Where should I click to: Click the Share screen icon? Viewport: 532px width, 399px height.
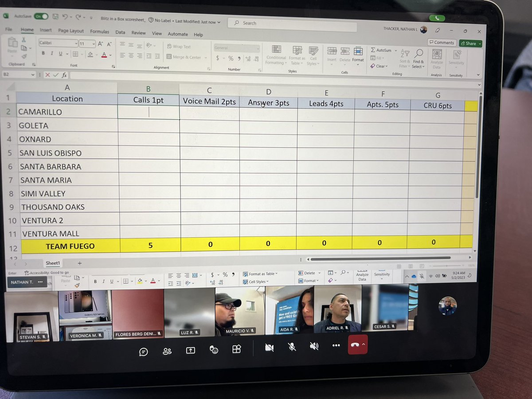point(191,350)
